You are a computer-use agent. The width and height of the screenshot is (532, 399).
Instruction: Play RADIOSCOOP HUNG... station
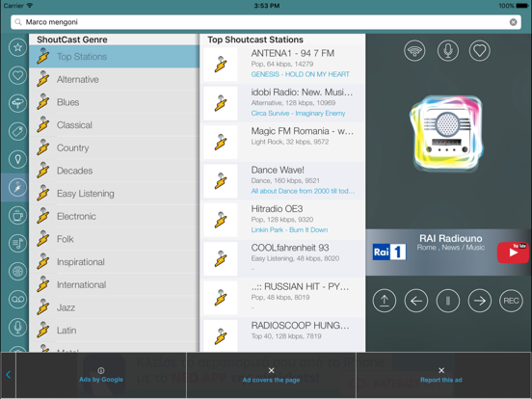(283, 334)
